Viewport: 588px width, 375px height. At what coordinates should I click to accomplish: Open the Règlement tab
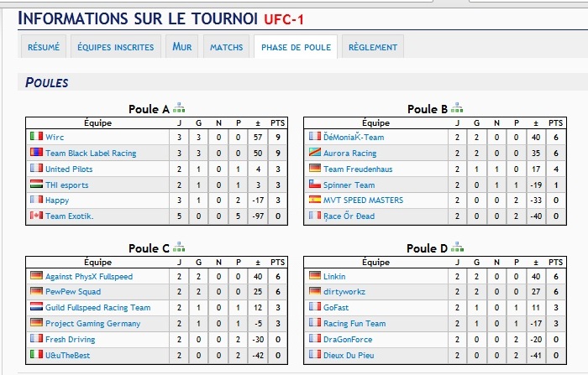[x=373, y=47]
